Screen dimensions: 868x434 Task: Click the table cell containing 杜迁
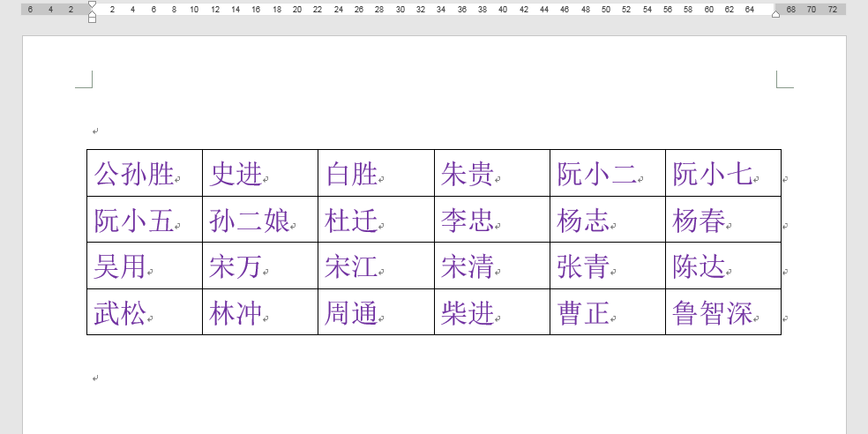point(376,220)
